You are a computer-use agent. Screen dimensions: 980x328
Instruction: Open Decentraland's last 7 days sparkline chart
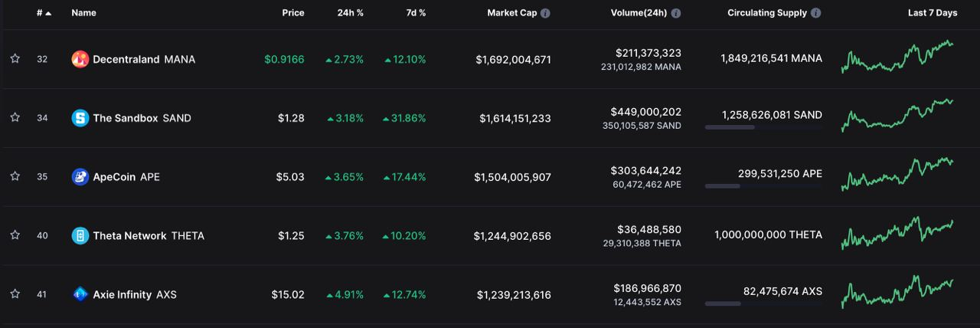coord(897,57)
